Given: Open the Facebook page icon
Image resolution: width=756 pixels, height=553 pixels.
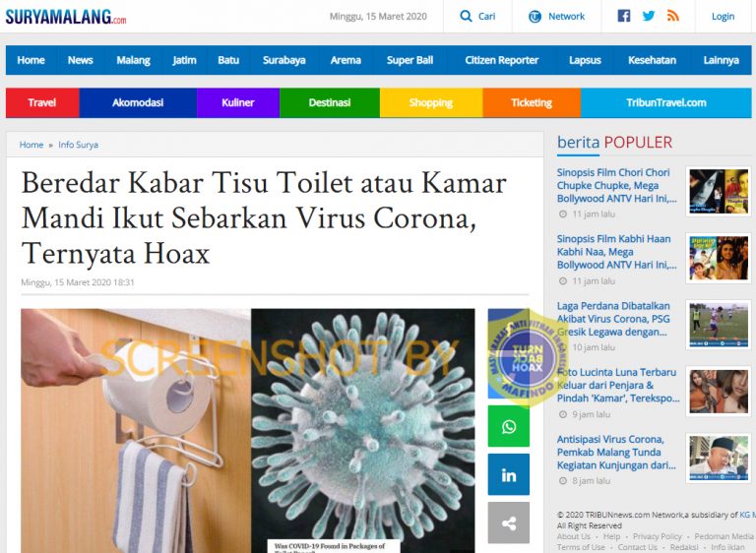Looking at the screenshot, I should [624, 16].
